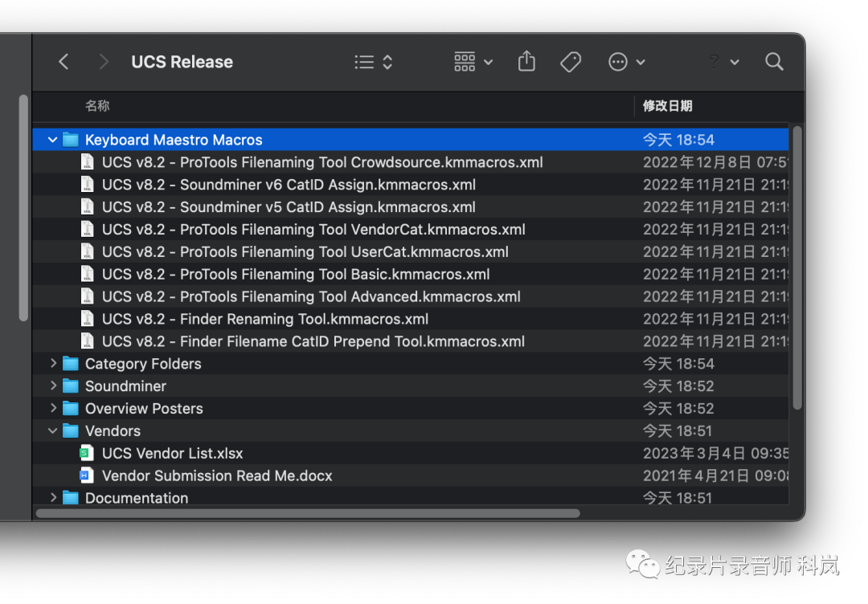Click XML icon of VendorCat.kmmacros.xml file
Viewport: 868px width, 604px height.
pos(87,229)
